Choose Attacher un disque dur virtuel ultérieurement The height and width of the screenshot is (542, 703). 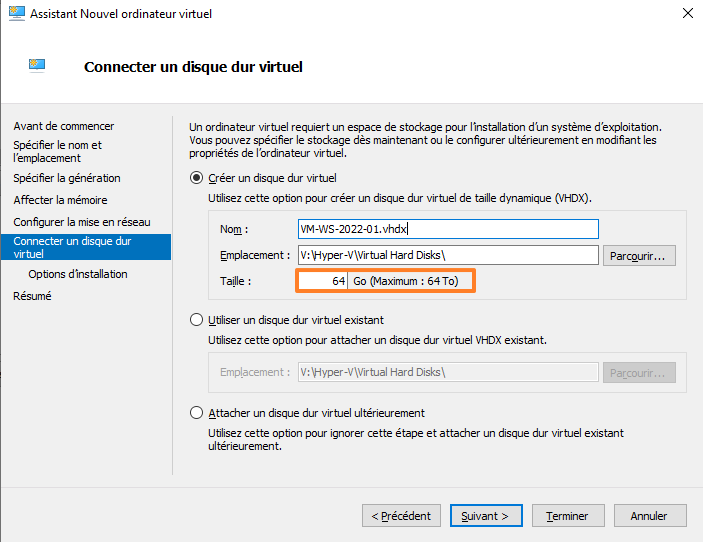click(196, 413)
